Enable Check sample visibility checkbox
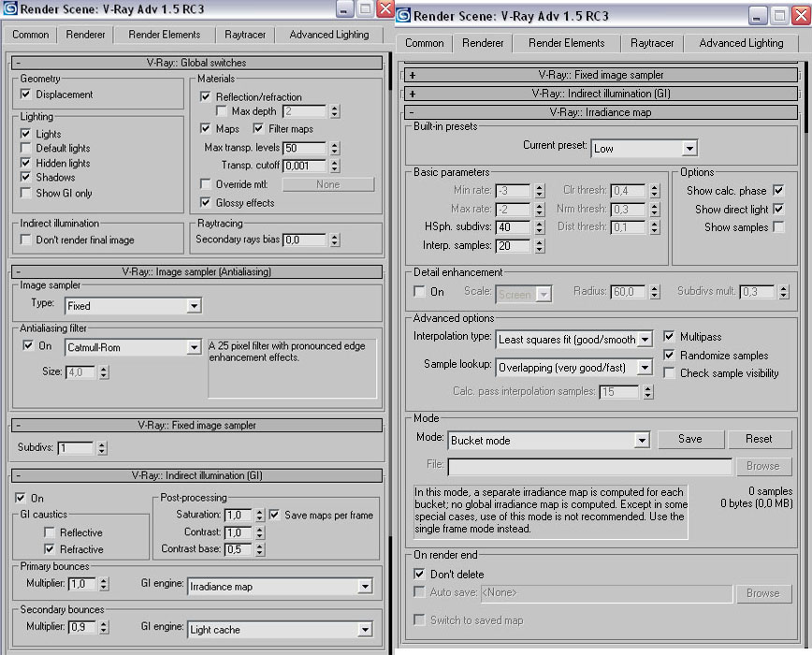This screenshot has height=655, width=812. [669, 372]
